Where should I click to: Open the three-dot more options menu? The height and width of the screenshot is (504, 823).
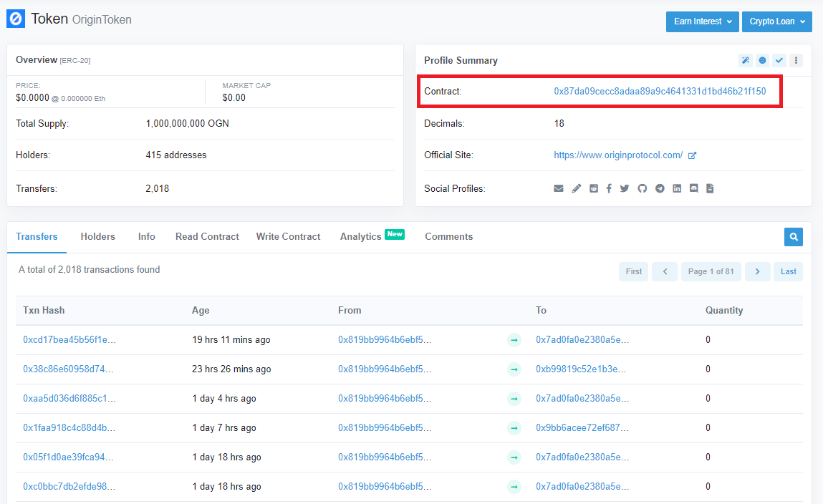point(796,60)
